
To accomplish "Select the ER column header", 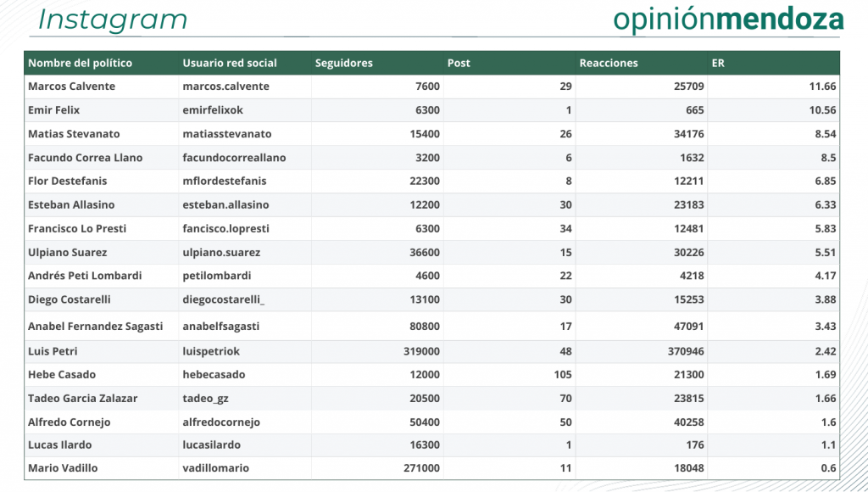I will pyautogui.click(x=718, y=63).
